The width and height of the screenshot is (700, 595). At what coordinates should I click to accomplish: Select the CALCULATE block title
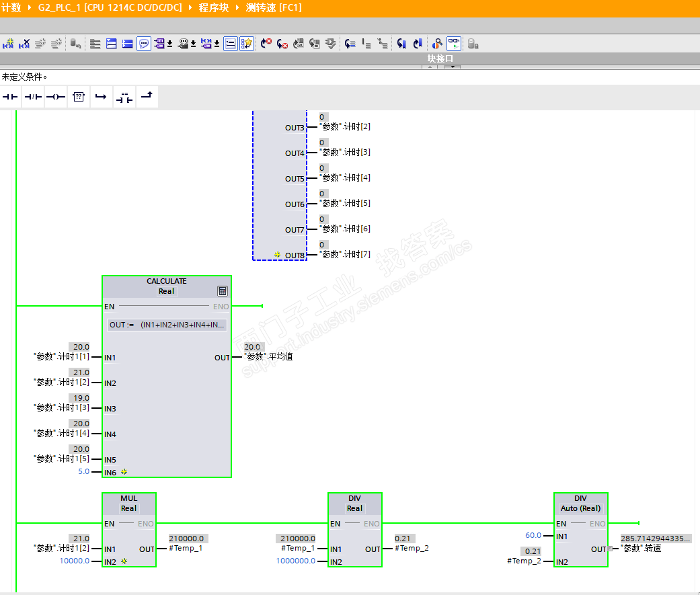pyautogui.click(x=167, y=281)
